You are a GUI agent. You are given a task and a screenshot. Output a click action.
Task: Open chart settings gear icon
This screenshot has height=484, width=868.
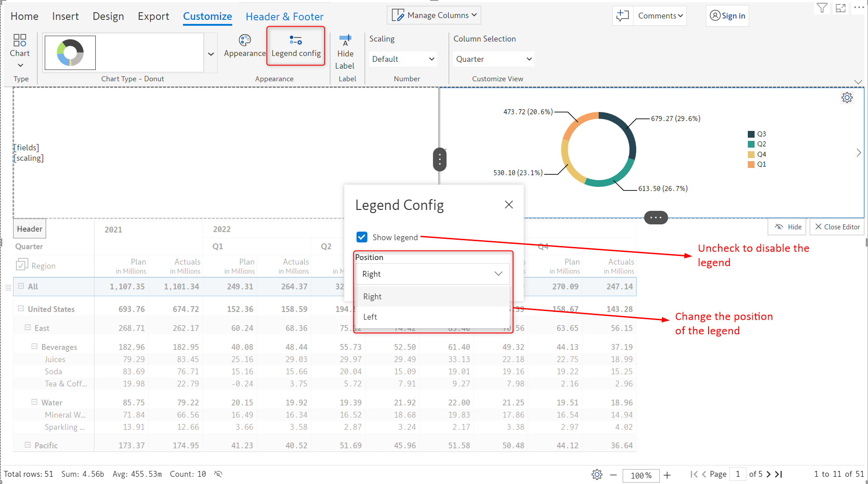point(847,98)
